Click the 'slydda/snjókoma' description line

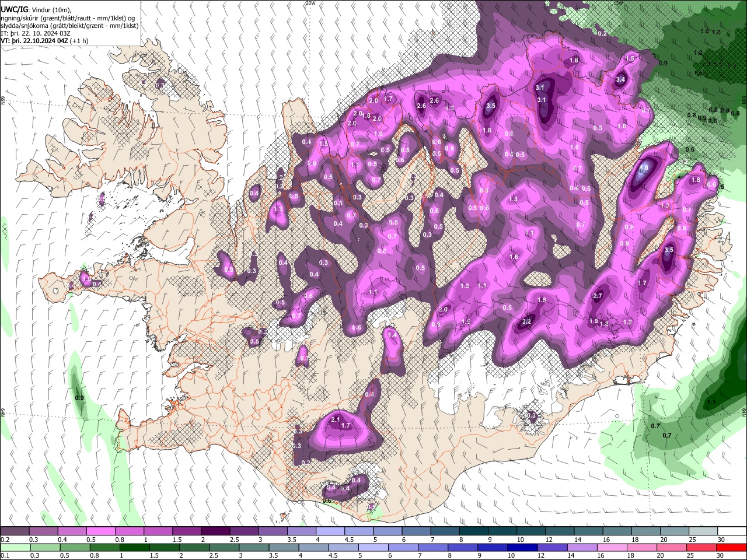click(69, 26)
